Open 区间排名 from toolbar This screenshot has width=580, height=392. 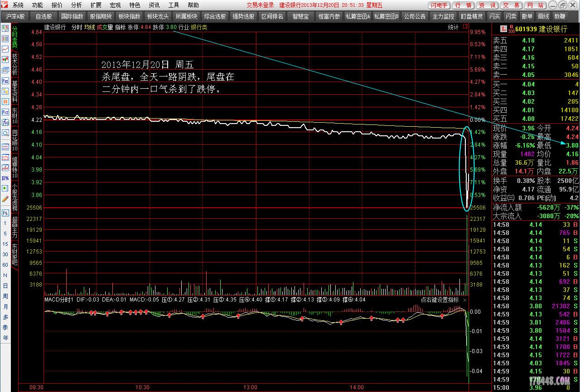pos(272,16)
